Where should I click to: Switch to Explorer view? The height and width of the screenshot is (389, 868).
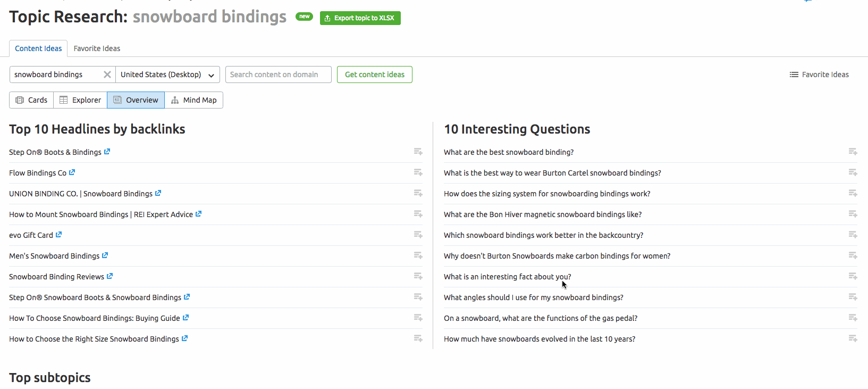(x=80, y=100)
